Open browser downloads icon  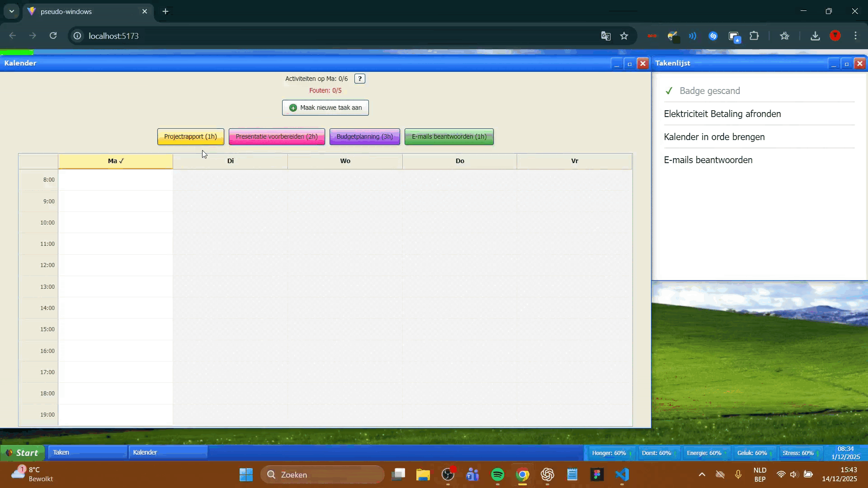click(815, 36)
